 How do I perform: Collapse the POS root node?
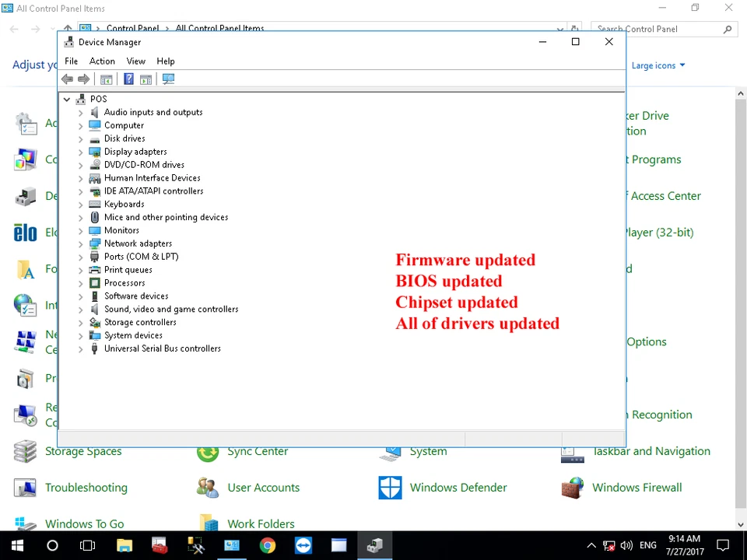point(66,99)
